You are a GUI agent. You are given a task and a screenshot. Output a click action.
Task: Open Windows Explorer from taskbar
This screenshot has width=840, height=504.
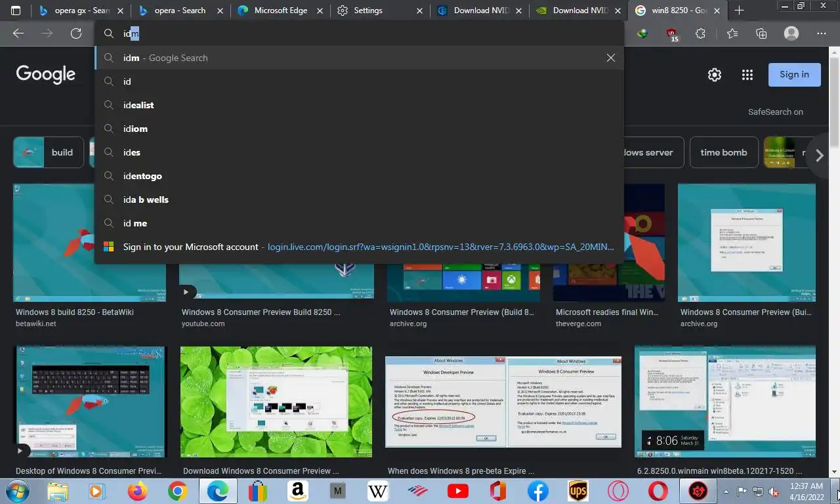[x=58, y=490]
